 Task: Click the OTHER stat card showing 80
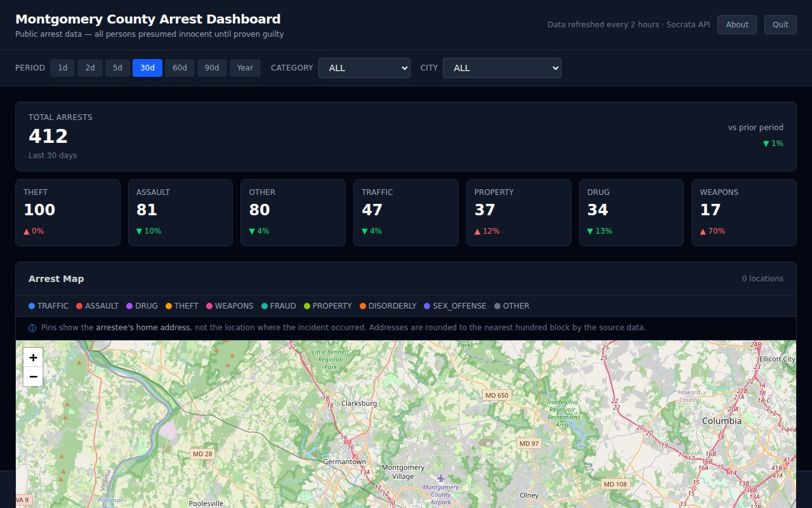[293, 213]
